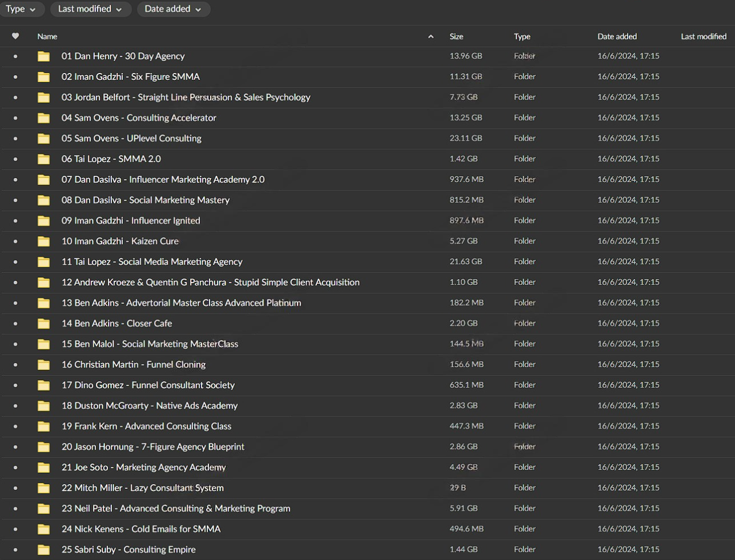Click folder icon for 01 Dan Henry

coord(44,56)
